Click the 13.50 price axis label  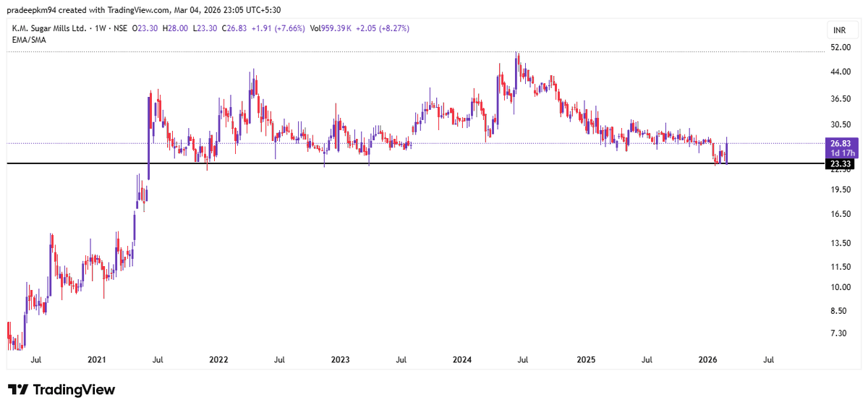pos(840,243)
